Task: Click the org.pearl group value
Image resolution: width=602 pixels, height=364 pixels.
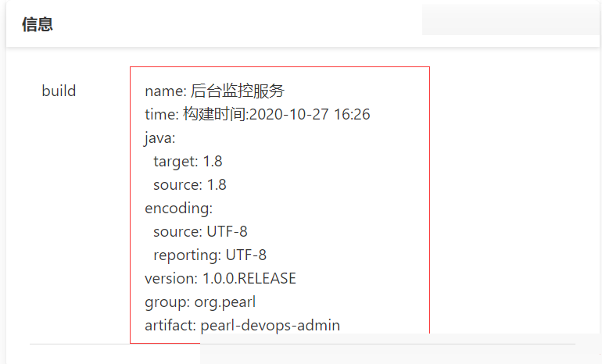Action: [225, 302]
